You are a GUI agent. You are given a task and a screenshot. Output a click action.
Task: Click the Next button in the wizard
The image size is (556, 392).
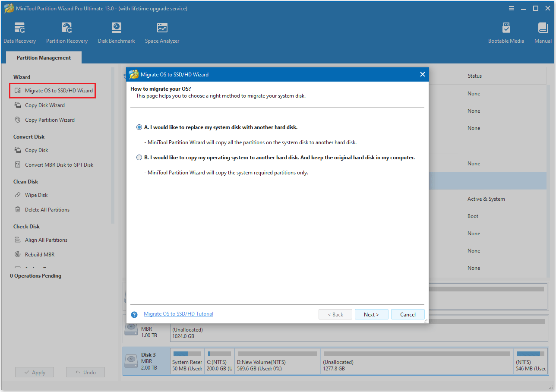371,314
